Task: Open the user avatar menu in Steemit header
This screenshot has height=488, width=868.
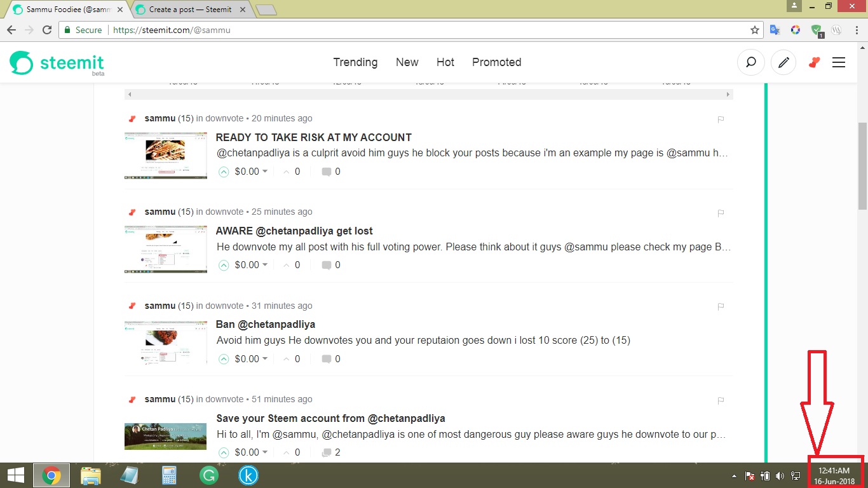Action: pyautogui.click(x=814, y=62)
